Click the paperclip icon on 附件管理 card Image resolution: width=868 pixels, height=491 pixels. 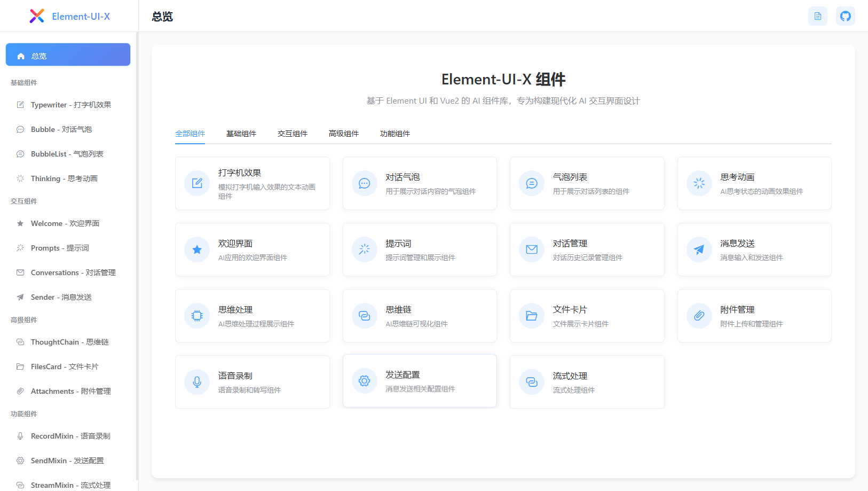(x=699, y=316)
